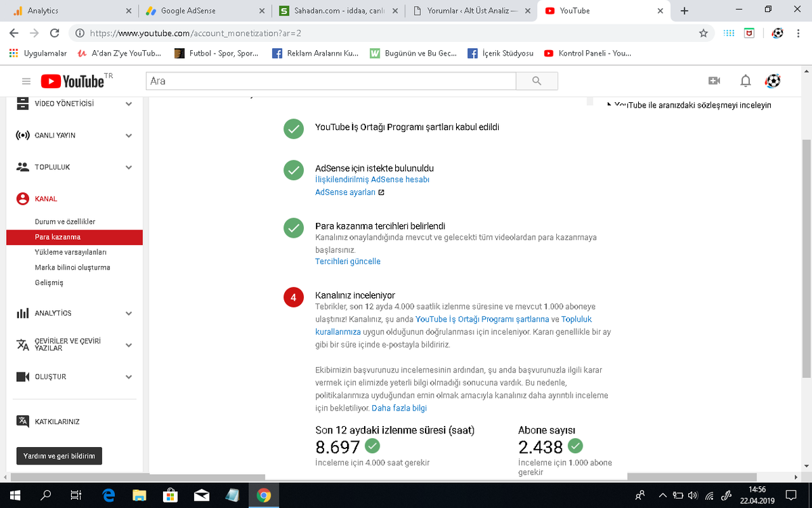Bookmark this page with the star
Image resolution: width=812 pixels, height=508 pixels.
point(704,33)
